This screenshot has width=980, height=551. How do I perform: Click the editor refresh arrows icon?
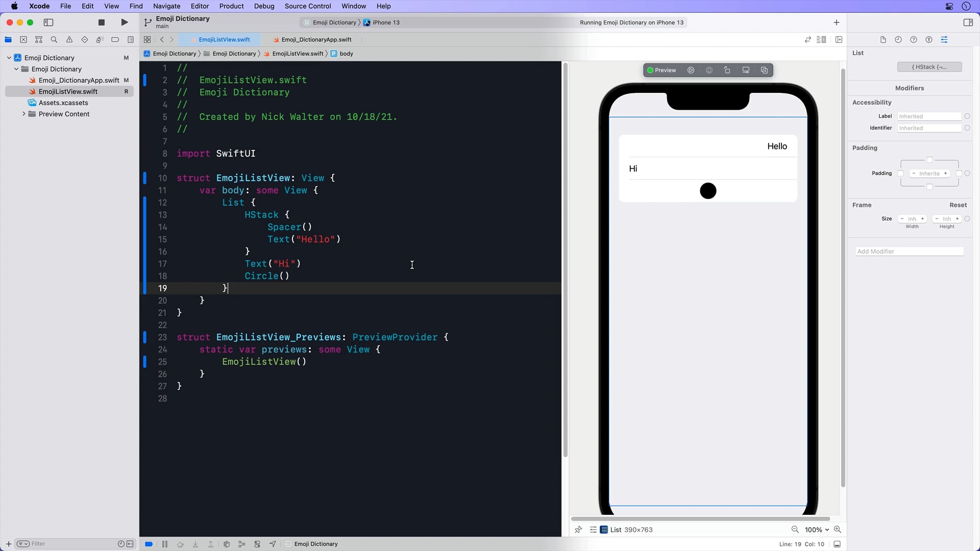coord(807,40)
